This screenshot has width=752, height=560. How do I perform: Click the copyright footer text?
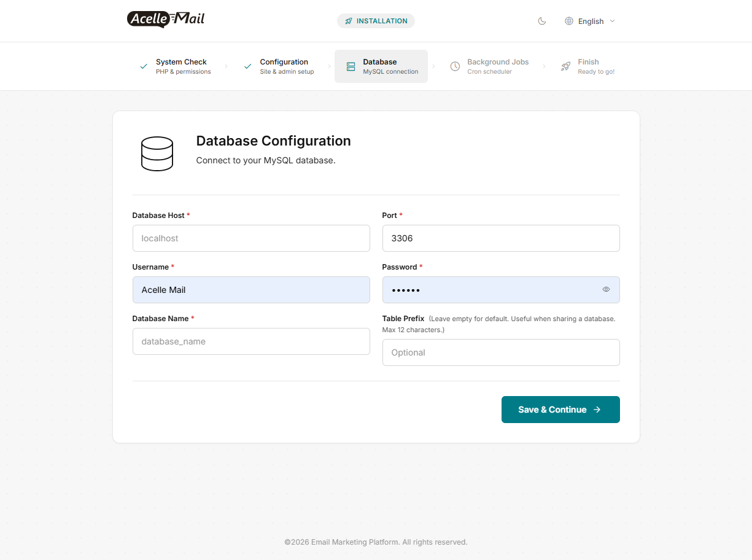pyautogui.click(x=376, y=542)
